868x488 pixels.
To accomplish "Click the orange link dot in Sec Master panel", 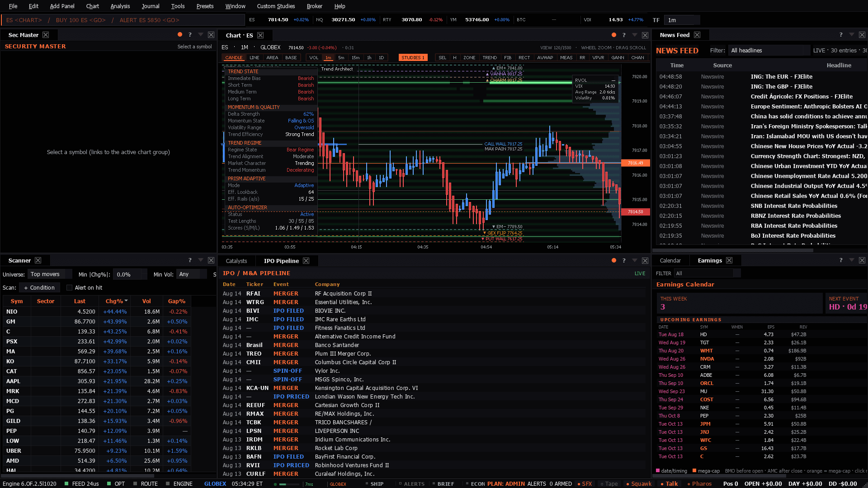I will pyautogui.click(x=180, y=35).
